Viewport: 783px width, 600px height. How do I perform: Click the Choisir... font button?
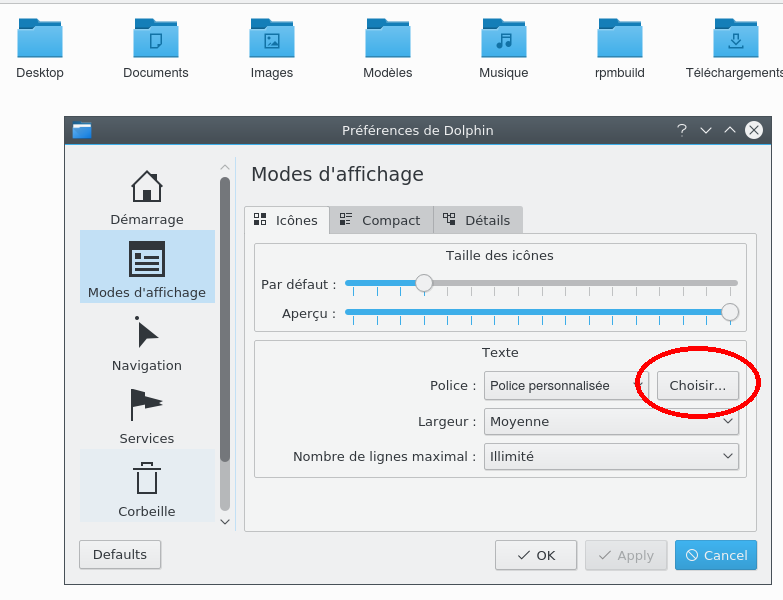[x=698, y=385]
